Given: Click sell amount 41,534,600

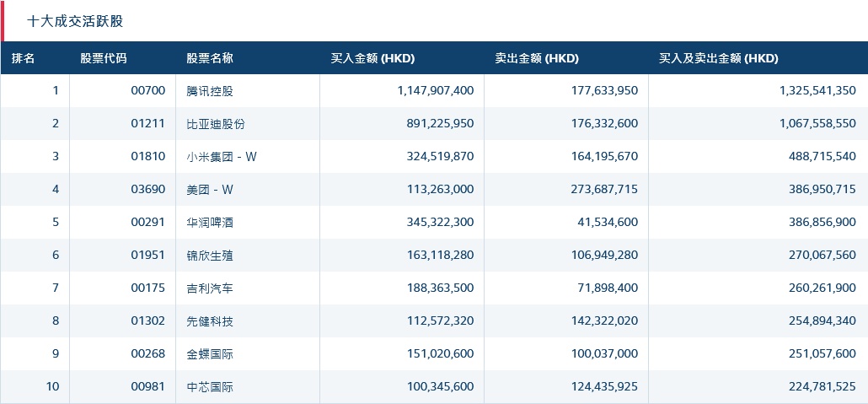Looking at the screenshot, I should pyautogui.click(x=609, y=222).
